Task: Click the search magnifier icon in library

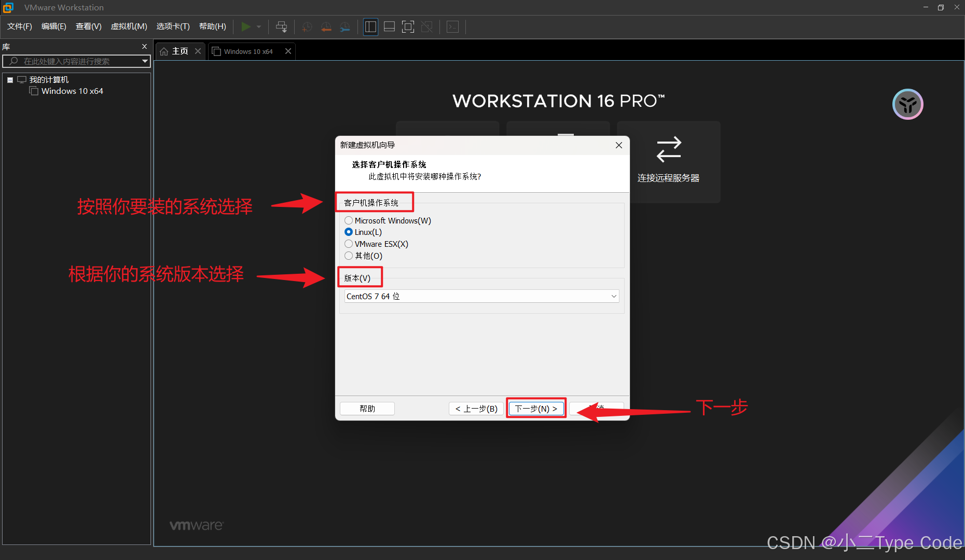Action: 13,61
